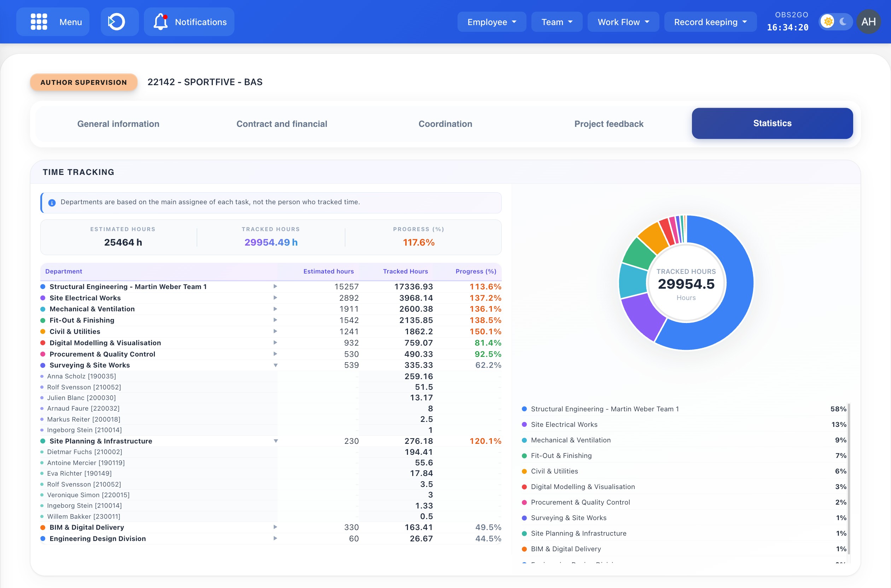Click the AH user avatar
The height and width of the screenshot is (588, 891).
click(x=869, y=21)
